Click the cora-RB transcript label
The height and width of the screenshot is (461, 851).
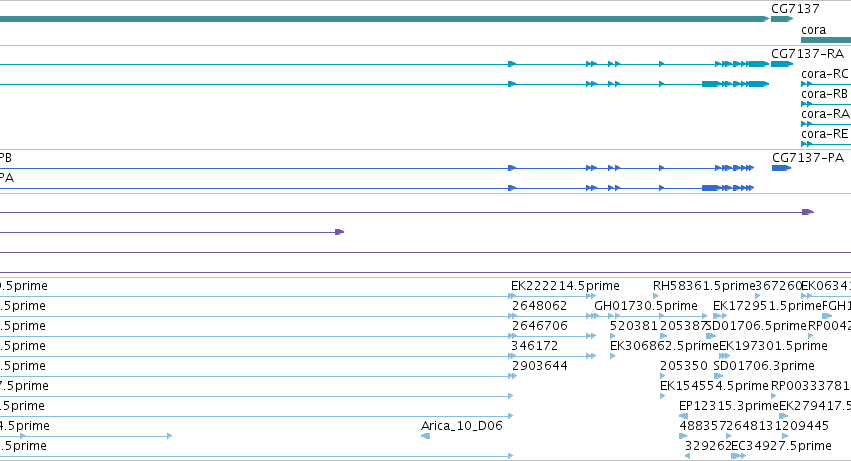(x=824, y=94)
